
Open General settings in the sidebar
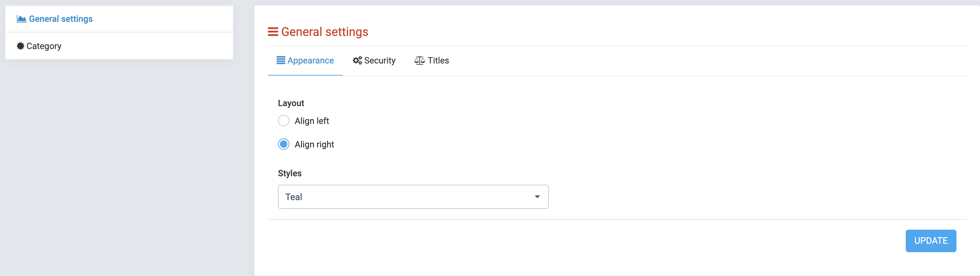point(61,19)
